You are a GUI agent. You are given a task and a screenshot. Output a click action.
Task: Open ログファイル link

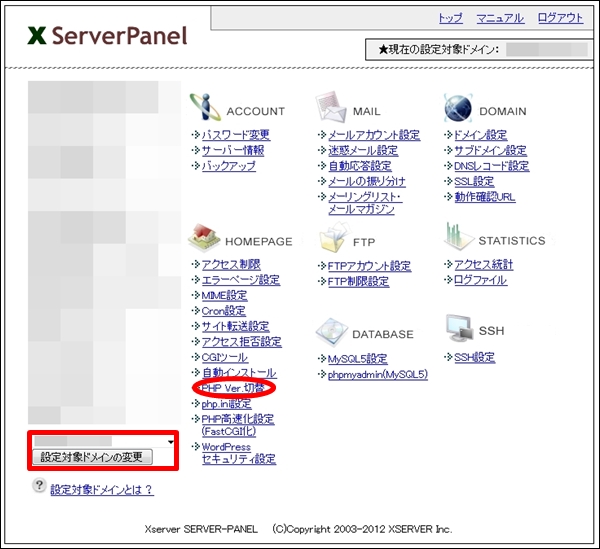coord(480,280)
